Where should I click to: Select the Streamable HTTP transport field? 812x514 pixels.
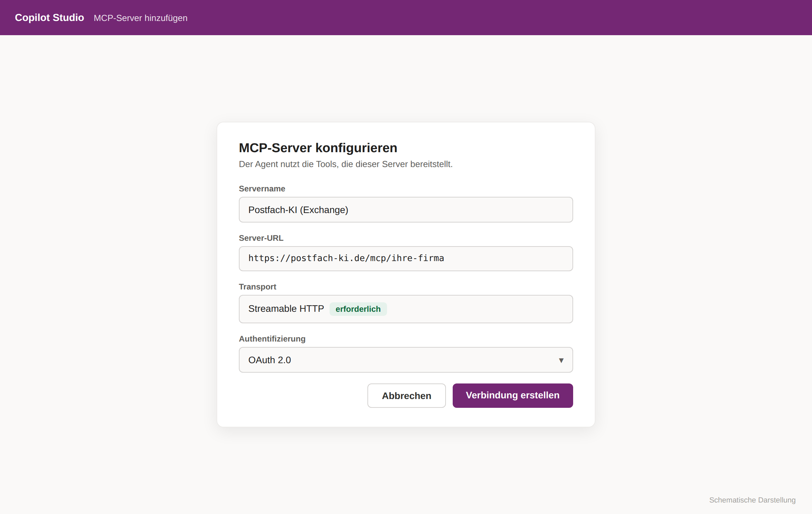pyautogui.click(x=406, y=309)
